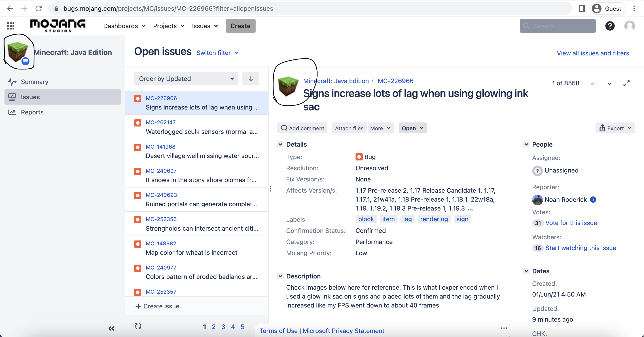Open the Order by Updated dropdown
644x337 pixels.
pyautogui.click(x=186, y=79)
